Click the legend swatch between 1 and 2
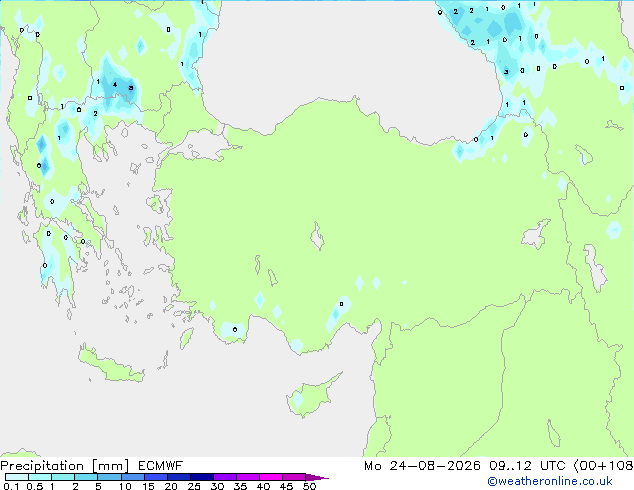 (x=63, y=477)
